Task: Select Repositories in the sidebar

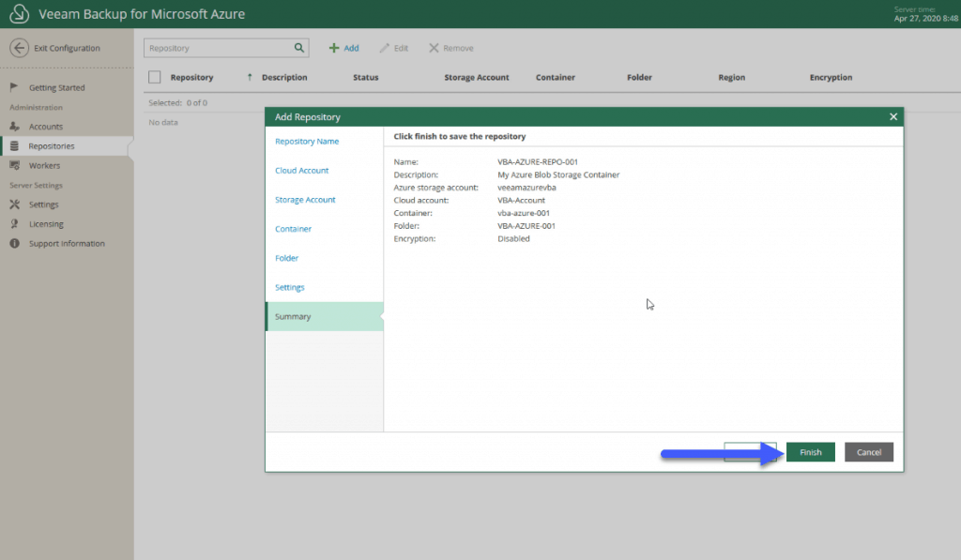Action: click(52, 145)
